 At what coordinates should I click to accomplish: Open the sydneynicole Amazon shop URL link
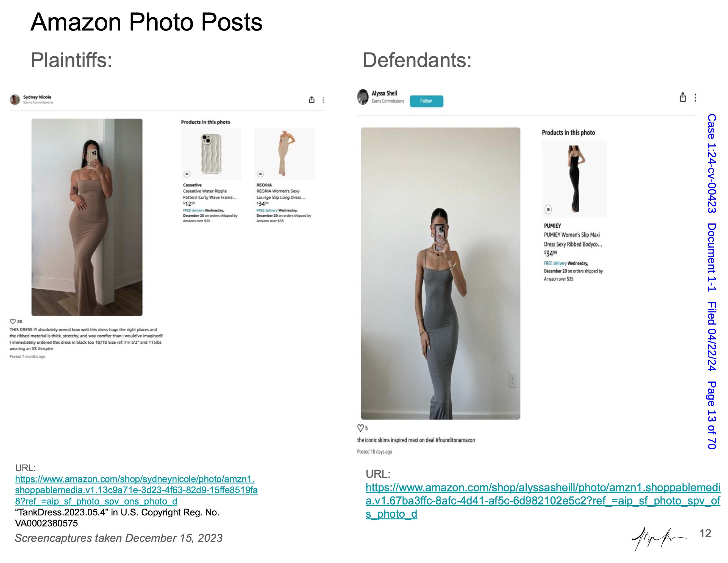click(x=136, y=490)
